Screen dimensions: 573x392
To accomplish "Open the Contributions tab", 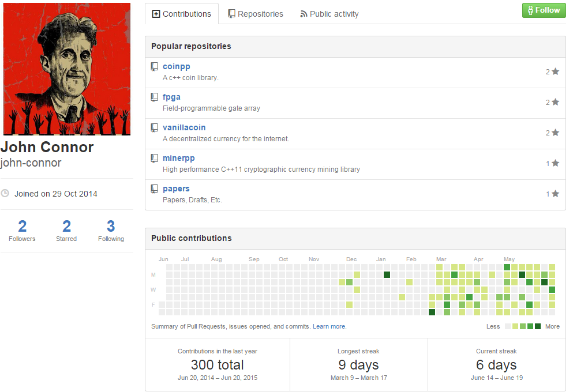I will pos(182,14).
